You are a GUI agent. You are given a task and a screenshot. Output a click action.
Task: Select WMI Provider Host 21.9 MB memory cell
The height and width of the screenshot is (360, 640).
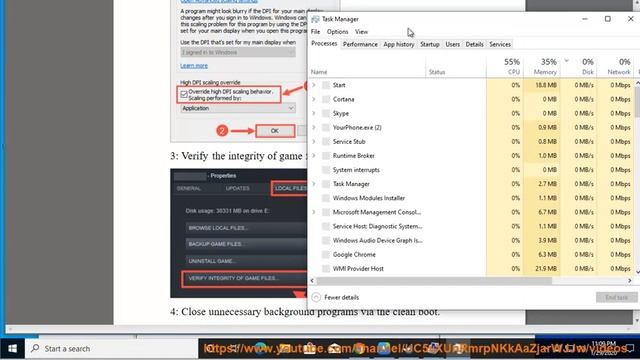click(x=542, y=269)
